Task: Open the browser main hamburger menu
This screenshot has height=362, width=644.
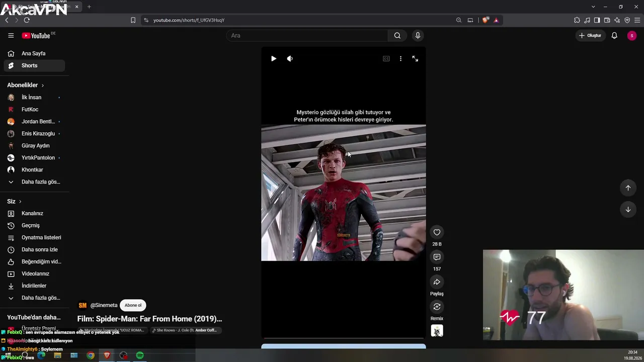Action: click(637, 20)
